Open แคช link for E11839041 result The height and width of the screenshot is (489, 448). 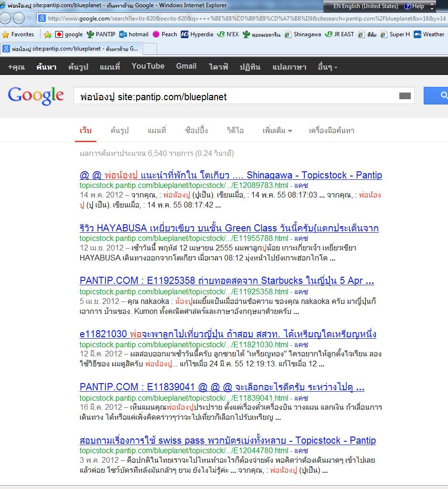point(301,398)
